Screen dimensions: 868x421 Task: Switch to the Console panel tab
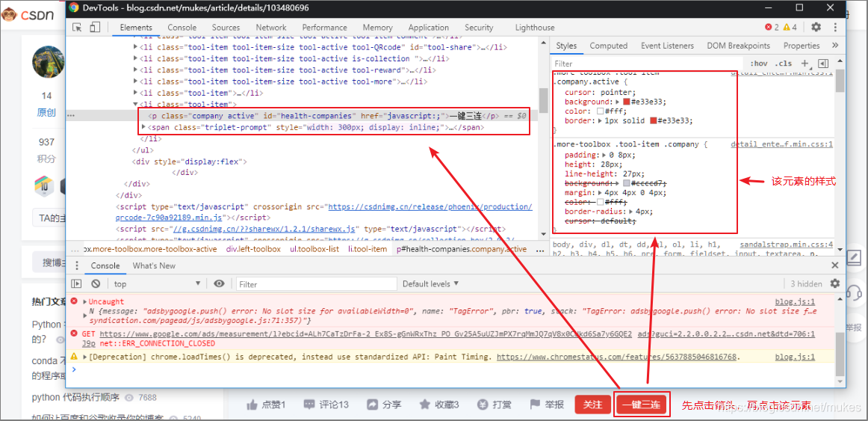(x=182, y=27)
